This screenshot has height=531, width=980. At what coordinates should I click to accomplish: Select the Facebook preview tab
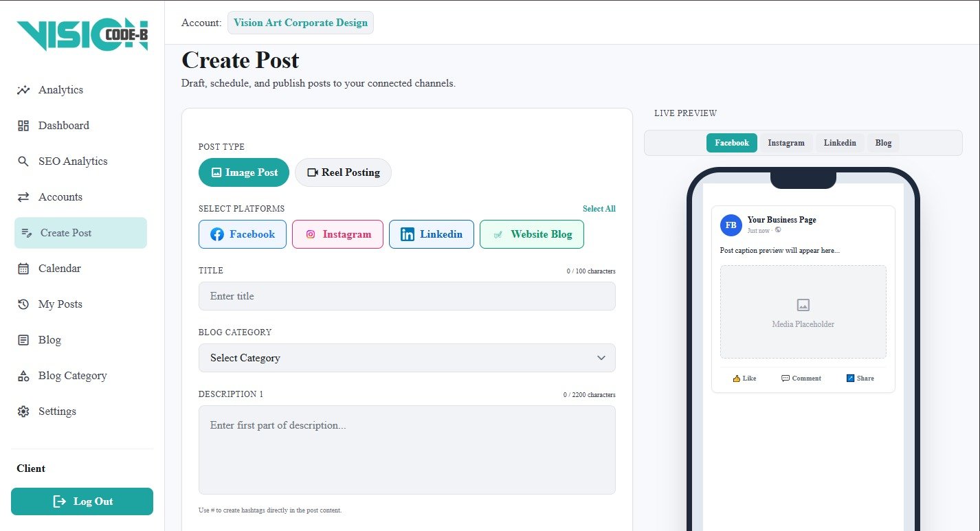pyautogui.click(x=732, y=143)
